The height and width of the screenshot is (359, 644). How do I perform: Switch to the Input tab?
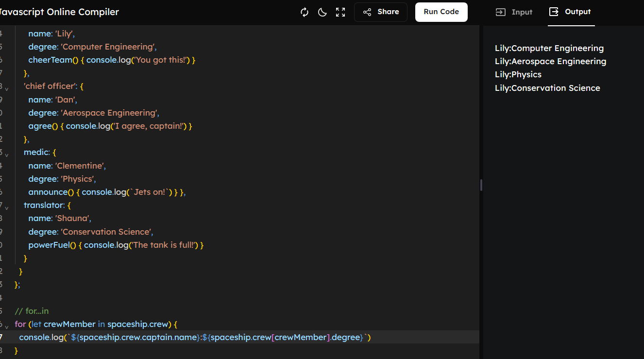click(x=514, y=12)
